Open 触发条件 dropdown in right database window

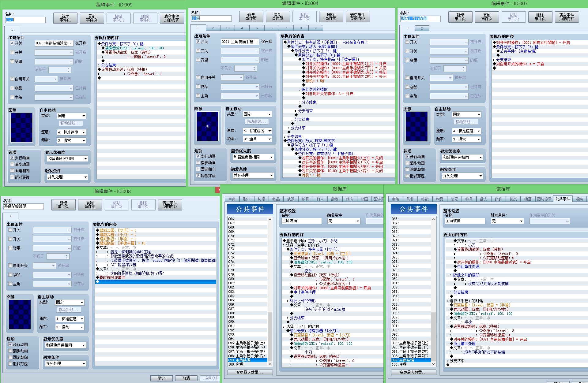(507, 221)
